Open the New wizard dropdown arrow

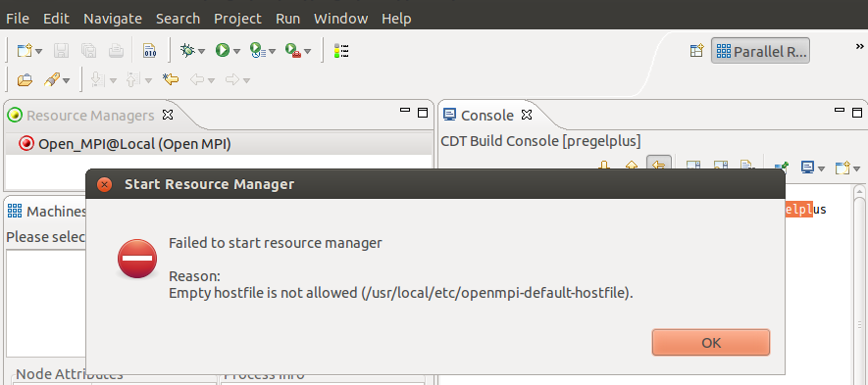point(39,52)
